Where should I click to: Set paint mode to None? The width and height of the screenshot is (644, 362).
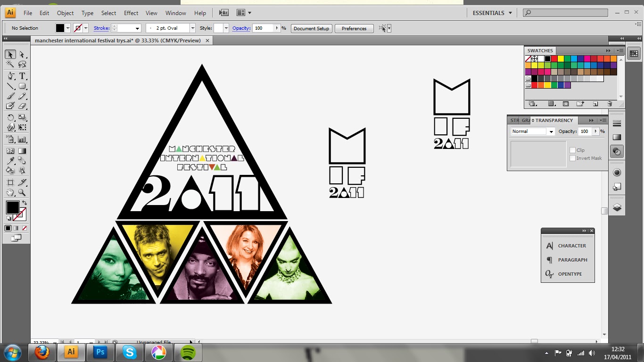pos(25,228)
